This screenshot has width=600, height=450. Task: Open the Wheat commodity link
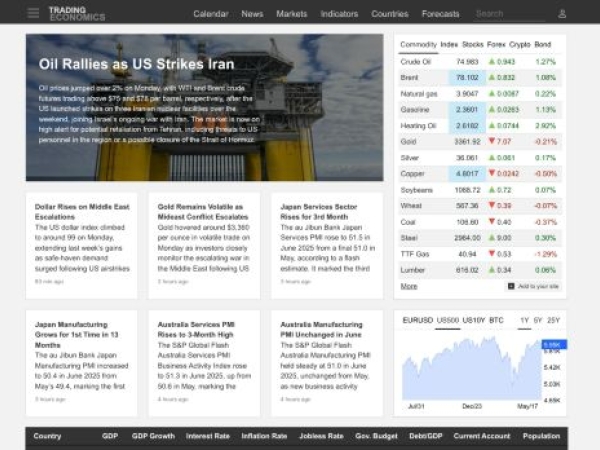pos(411,206)
